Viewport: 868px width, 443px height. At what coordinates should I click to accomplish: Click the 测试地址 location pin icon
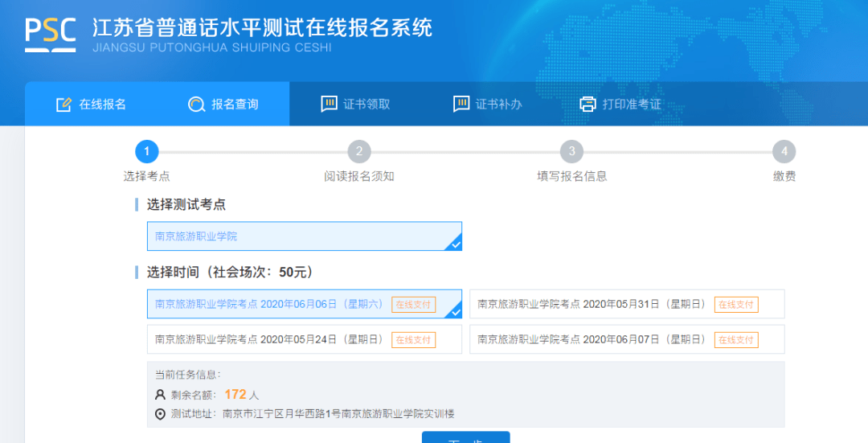[x=160, y=413]
